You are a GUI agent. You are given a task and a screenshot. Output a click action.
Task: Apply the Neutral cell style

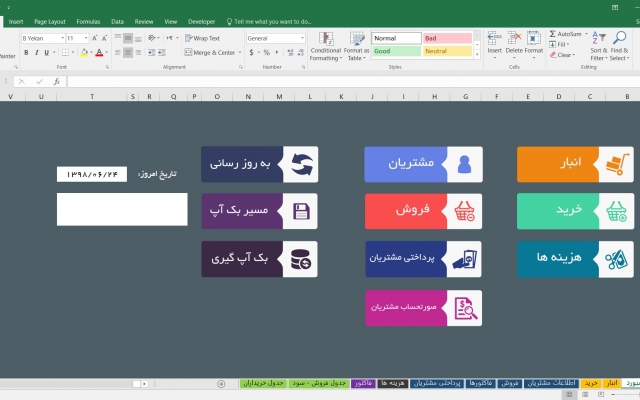pyautogui.click(x=447, y=51)
